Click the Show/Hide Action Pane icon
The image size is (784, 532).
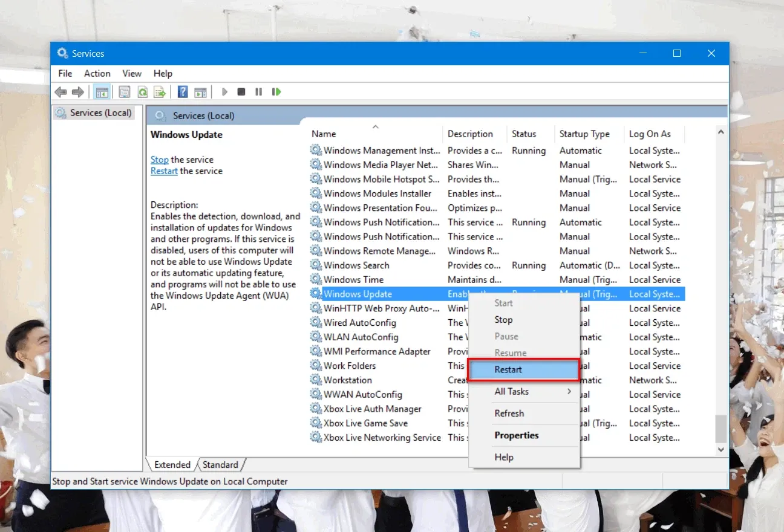(200, 92)
